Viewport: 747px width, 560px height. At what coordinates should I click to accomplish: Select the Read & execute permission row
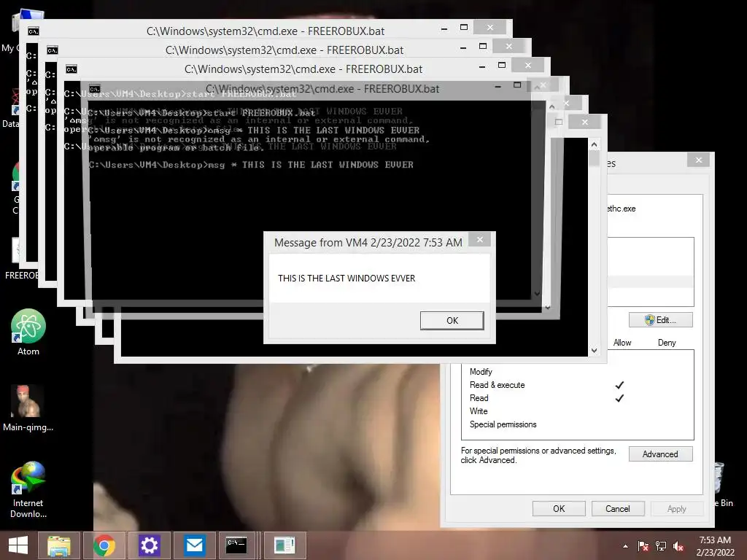pos(578,385)
